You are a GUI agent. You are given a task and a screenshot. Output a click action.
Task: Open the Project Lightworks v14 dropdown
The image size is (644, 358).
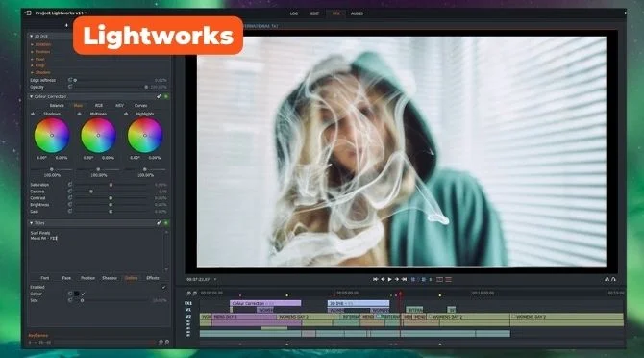point(86,13)
